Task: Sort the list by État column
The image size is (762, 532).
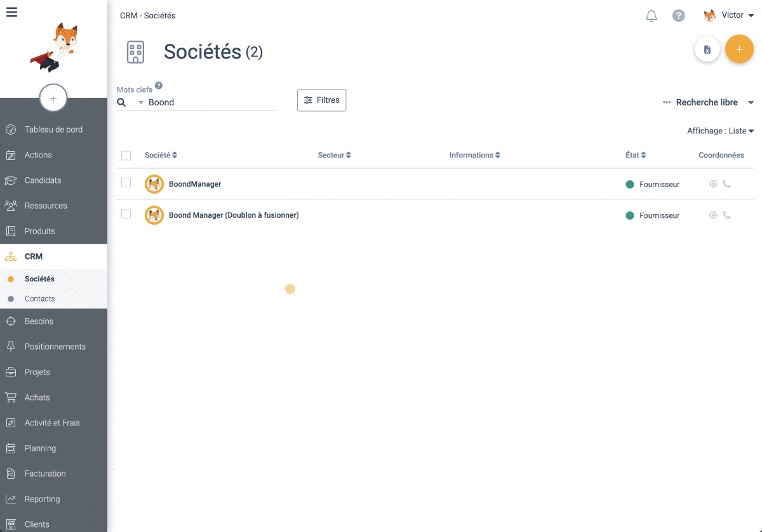Action: tap(636, 155)
